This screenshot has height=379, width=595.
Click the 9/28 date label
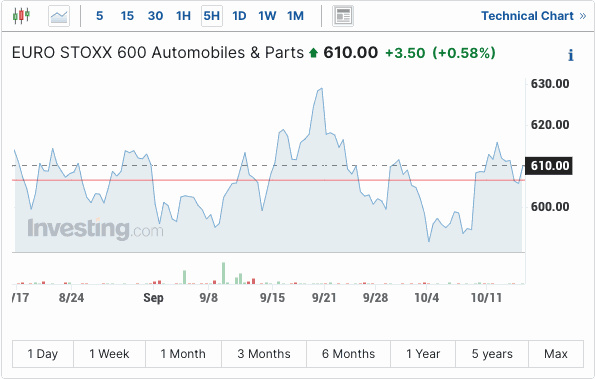click(376, 298)
